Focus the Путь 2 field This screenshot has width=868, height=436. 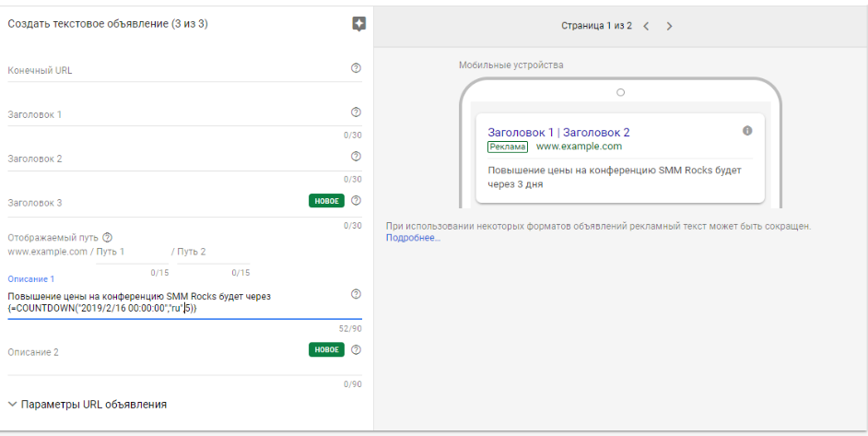[213, 252]
